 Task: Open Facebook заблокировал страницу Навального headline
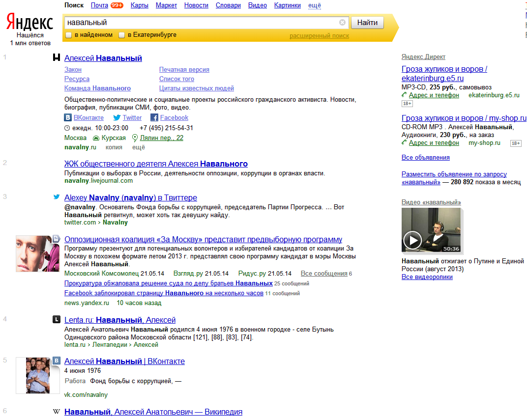(x=164, y=293)
